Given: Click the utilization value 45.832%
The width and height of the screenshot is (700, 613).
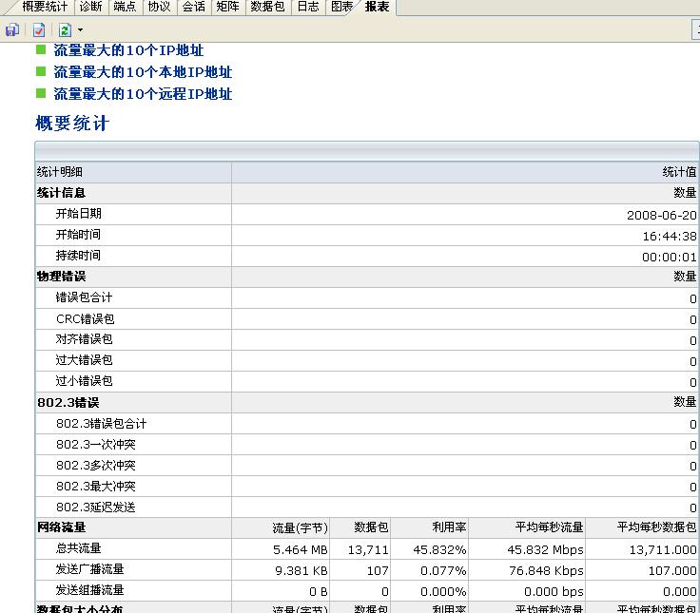Looking at the screenshot, I should coord(439,550).
